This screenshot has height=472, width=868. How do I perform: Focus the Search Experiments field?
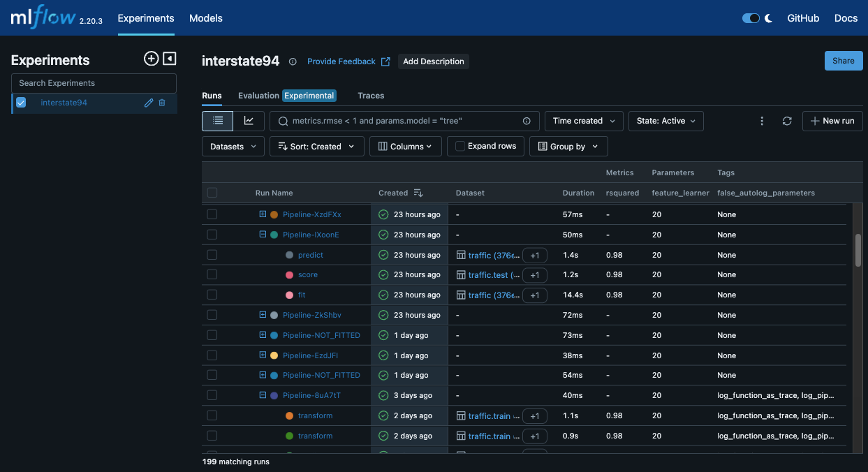94,83
